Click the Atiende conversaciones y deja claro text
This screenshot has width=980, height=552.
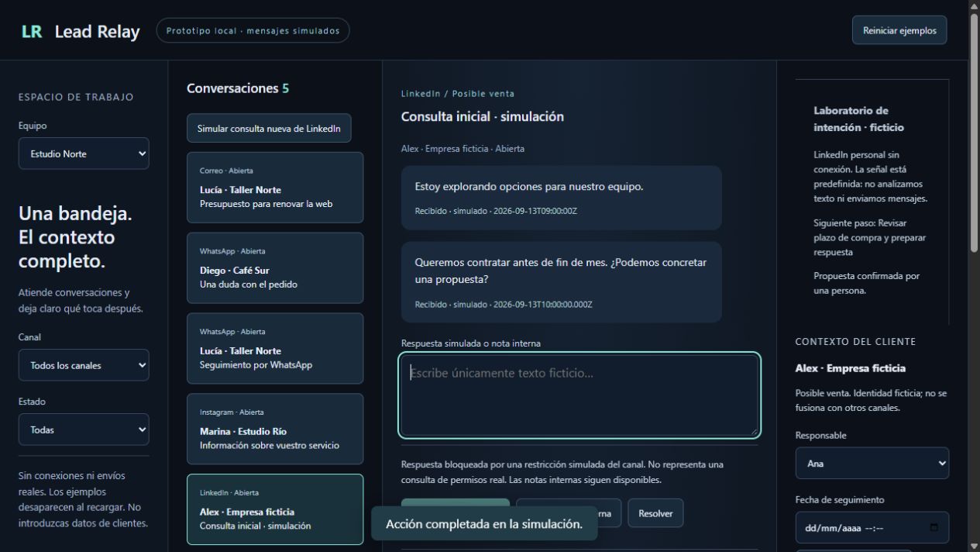(x=80, y=301)
